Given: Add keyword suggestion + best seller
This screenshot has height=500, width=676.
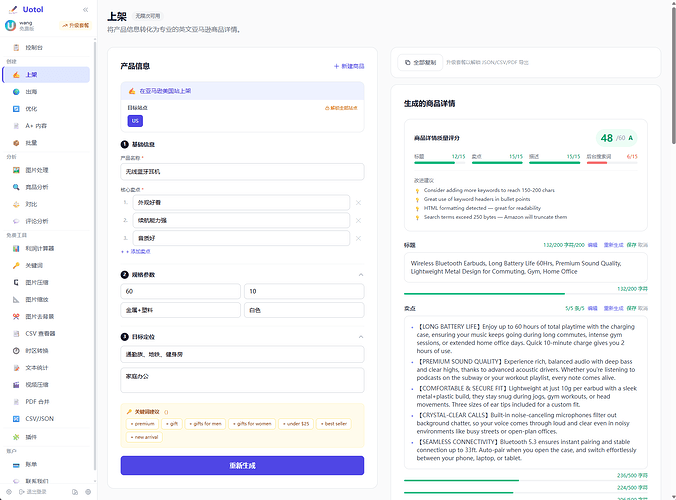Looking at the screenshot, I should coord(334,424).
